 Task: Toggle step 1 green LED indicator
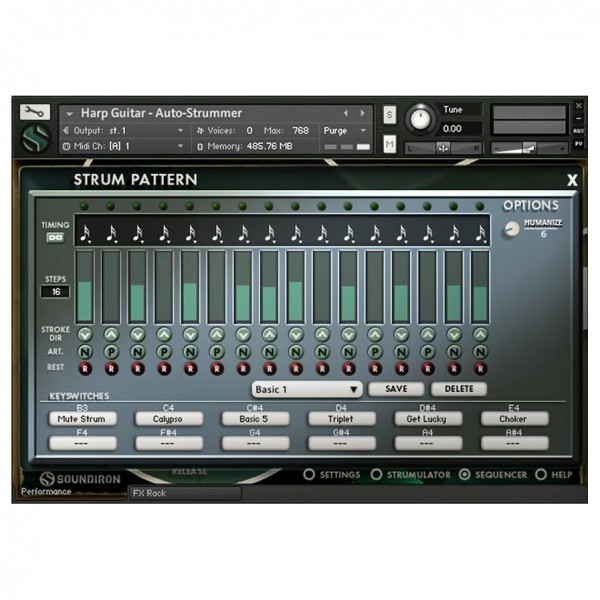84,207
